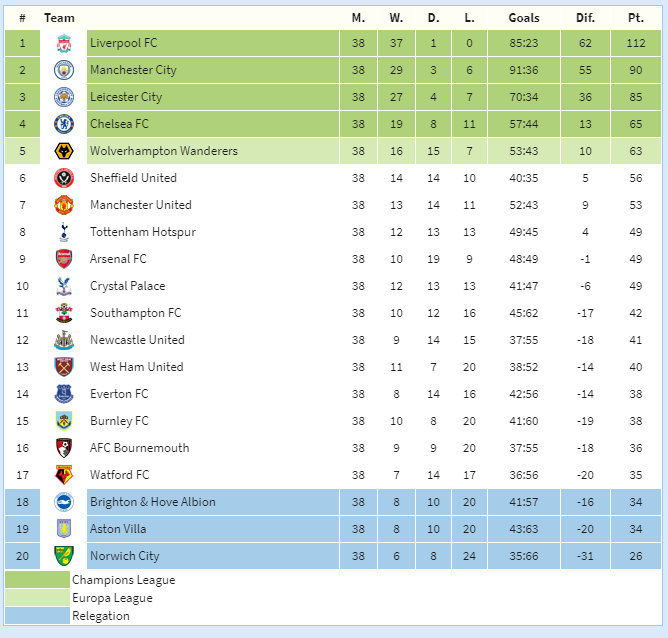Viewport: 668px width, 638px height.
Task: Click the Manchester City club crest
Action: click(x=64, y=70)
